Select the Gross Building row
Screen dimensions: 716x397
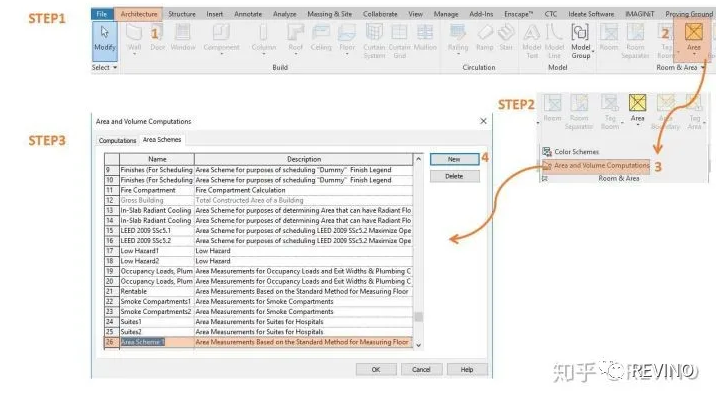[258, 200]
